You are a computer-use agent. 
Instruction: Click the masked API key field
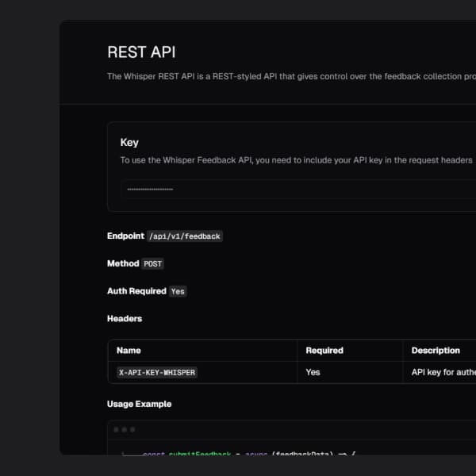click(294, 190)
